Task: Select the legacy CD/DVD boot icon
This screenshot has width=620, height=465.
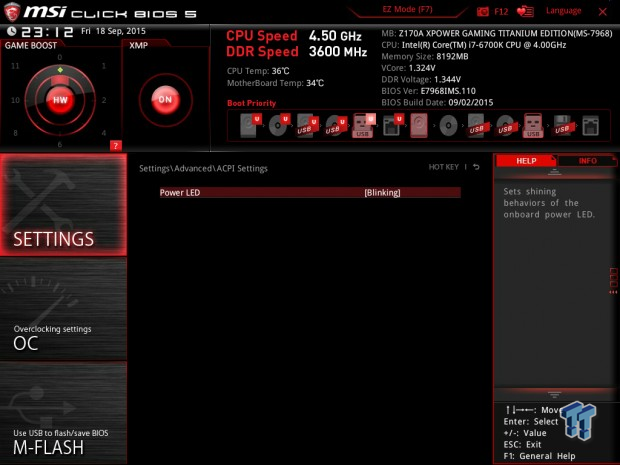Action: click(448, 126)
